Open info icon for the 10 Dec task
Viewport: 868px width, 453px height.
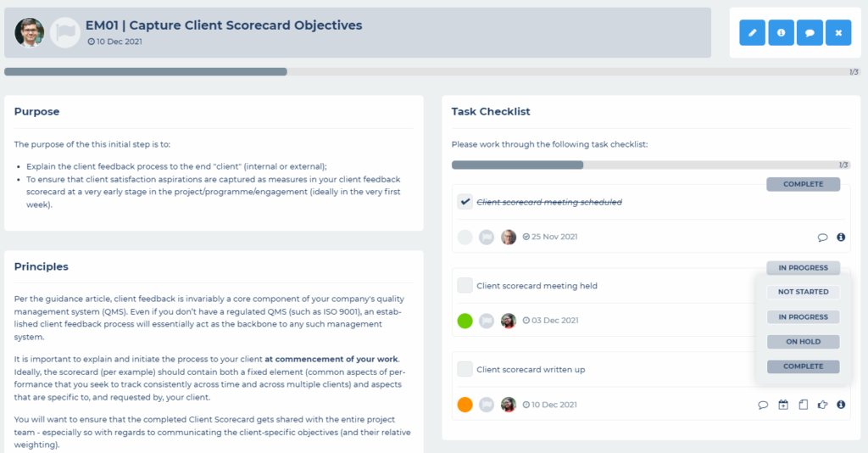point(841,405)
